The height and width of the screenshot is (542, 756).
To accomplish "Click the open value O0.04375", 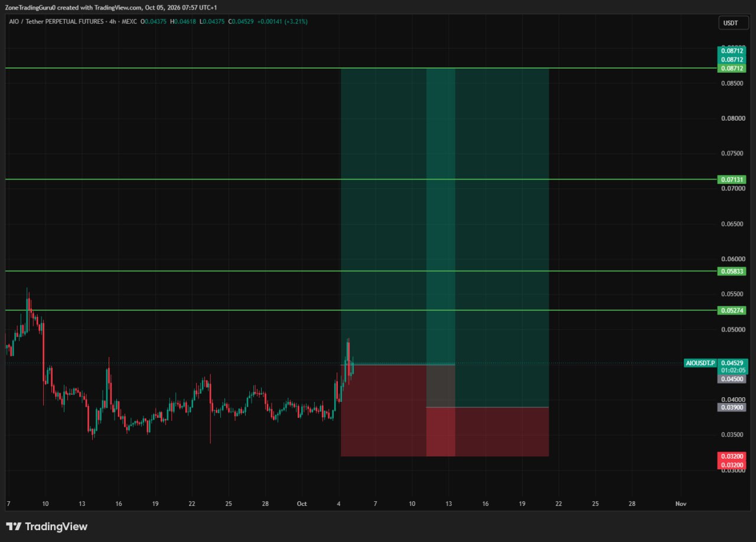I will 154,22.
